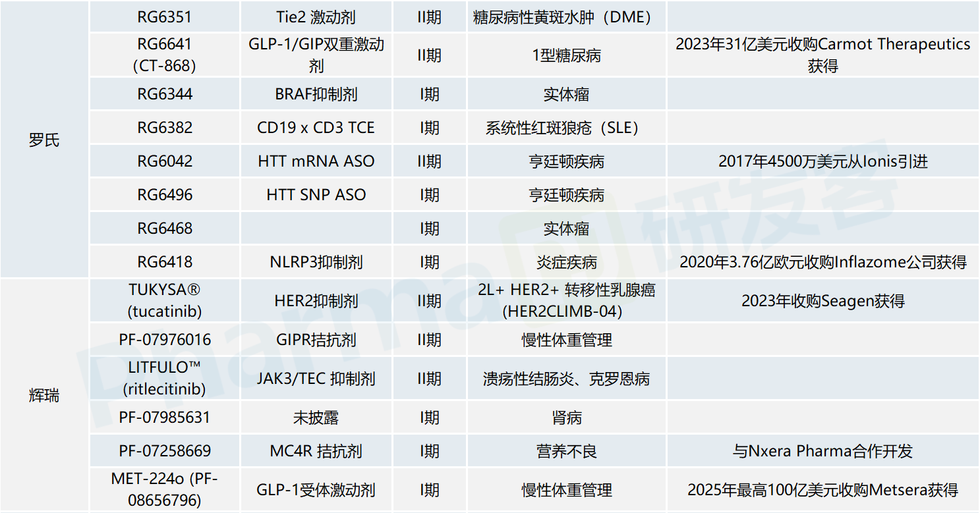The width and height of the screenshot is (980, 513).
Task: Click the RG6496 drug code cell
Action: click(x=165, y=195)
